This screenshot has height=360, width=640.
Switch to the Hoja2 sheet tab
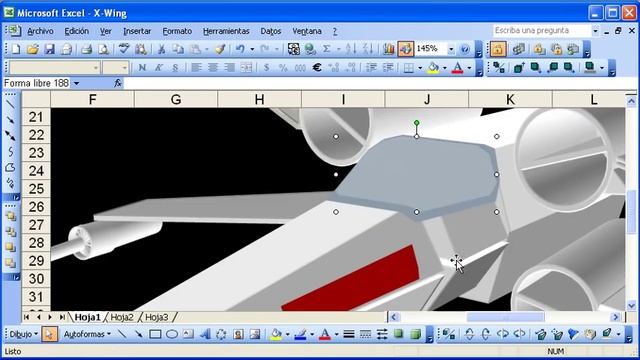pyautogui.click(x=122, y=317)
